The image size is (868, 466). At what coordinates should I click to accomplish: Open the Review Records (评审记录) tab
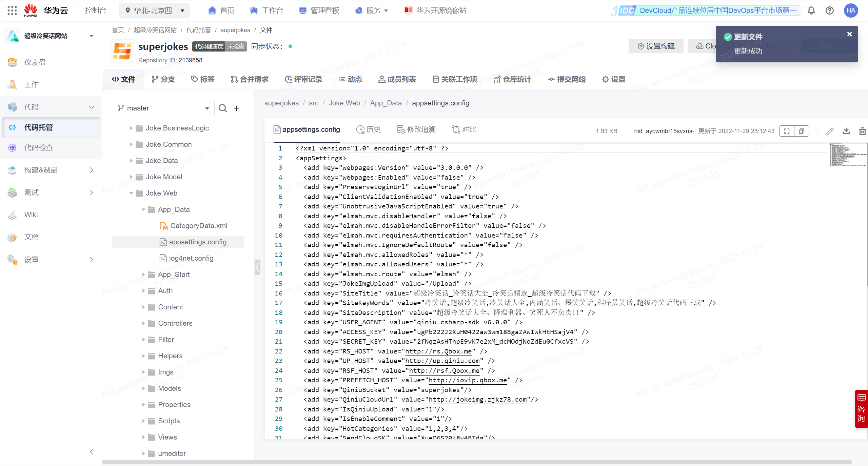[303, 79]
